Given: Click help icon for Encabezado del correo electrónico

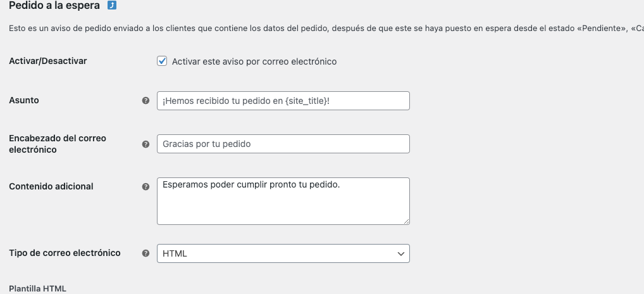Looking at the screenshot, I should coord(146,144).
